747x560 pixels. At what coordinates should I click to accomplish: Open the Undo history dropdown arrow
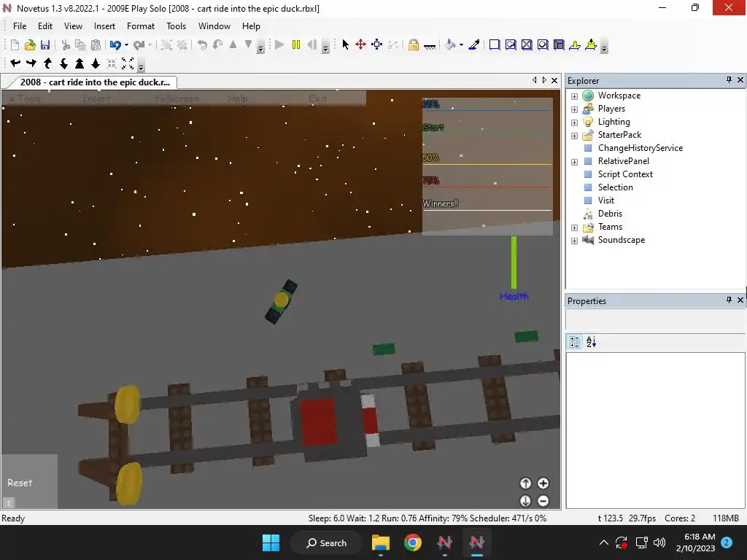tap(126, 44)
